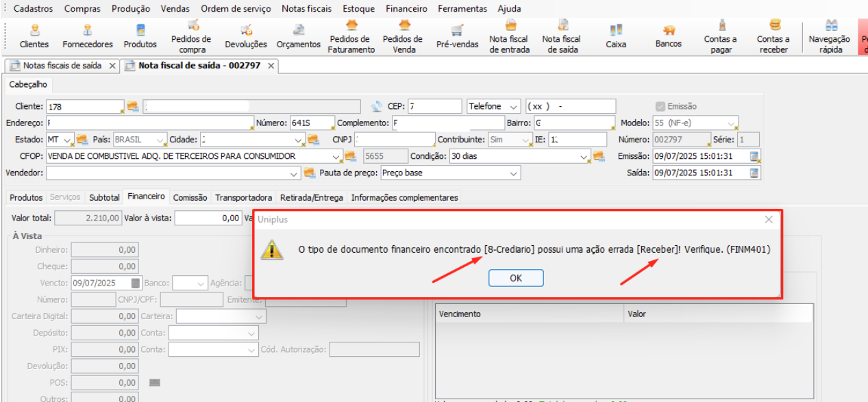Open the Telefone type dropdown
The image size is (868, 402).
pyautogui.click(x=514, y=107)
